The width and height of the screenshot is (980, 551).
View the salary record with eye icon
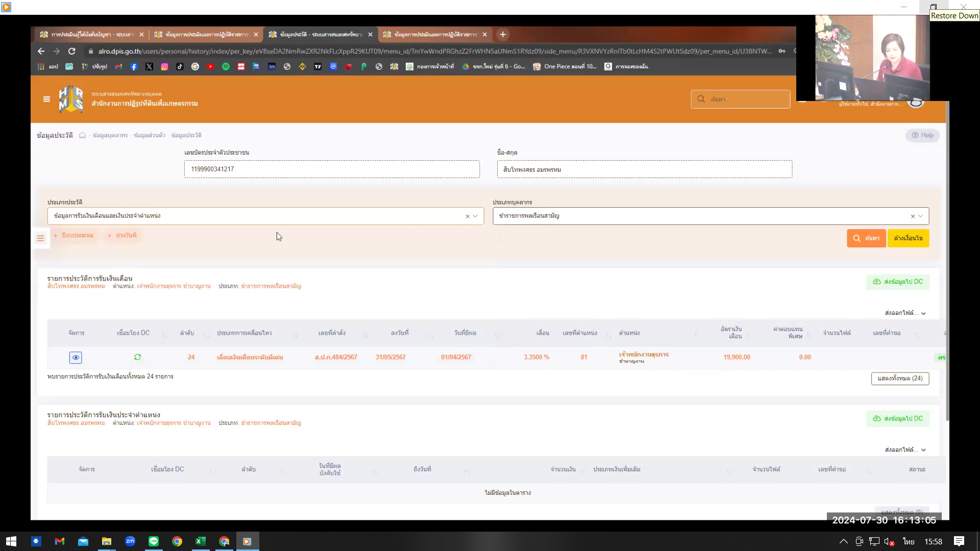pyautogui.click(x=76, y=358)
